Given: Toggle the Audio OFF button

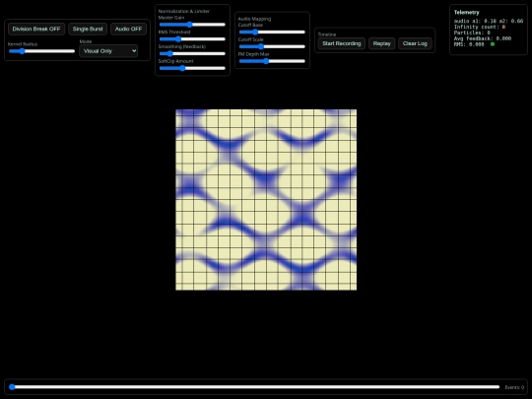Looking at the screenshot, I should coord(128,30).
